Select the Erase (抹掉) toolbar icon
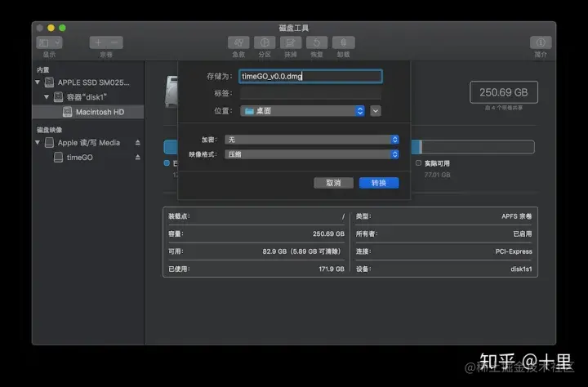 (291, 42)
